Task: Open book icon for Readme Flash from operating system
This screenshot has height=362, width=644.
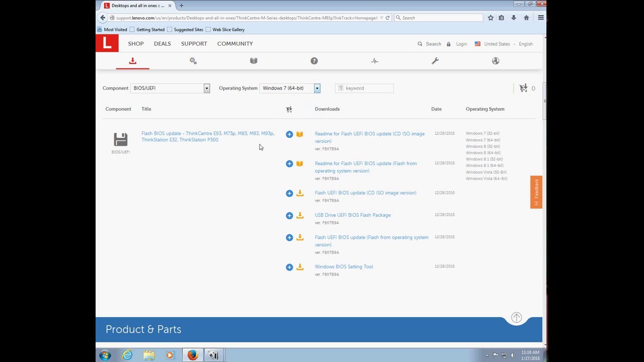Action: tap(300, 163)
